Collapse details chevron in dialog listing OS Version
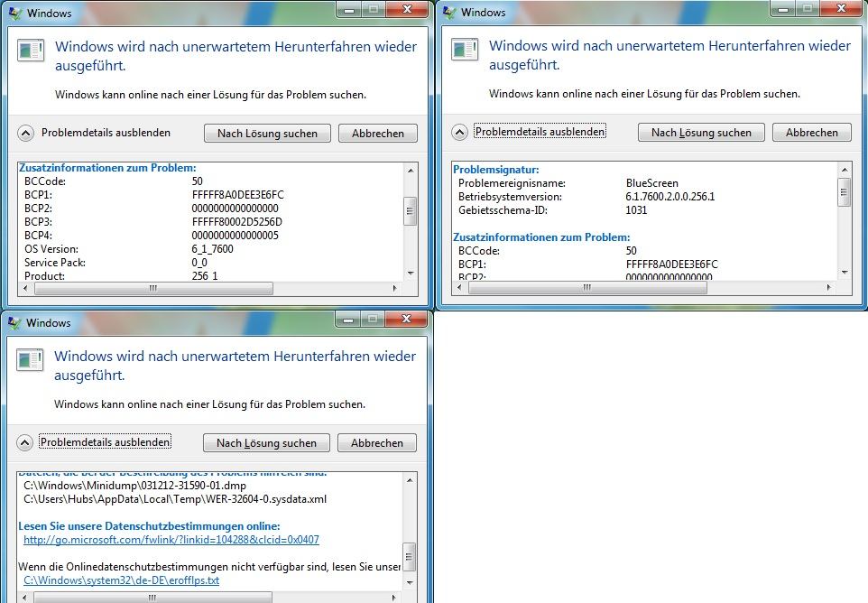868x603 pixels. pos(25,133)
